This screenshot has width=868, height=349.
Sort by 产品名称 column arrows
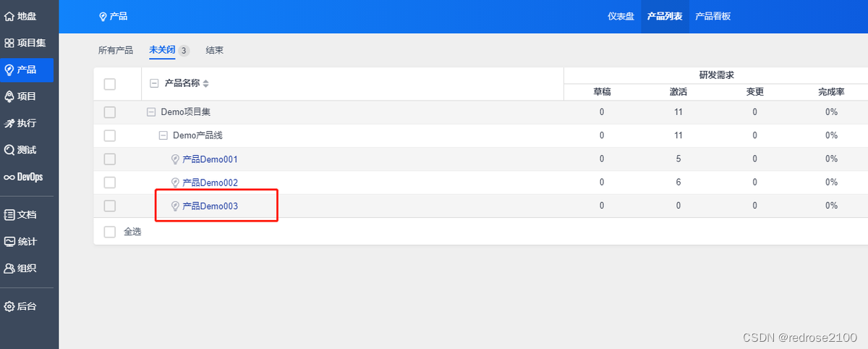pos(205,83)
